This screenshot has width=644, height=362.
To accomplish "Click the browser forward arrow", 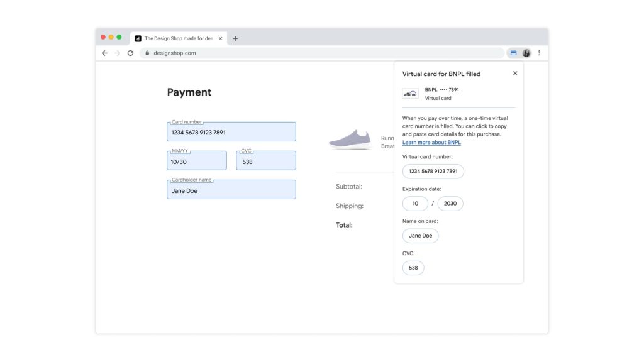I will pyautogui.click(x=117, y=53).
